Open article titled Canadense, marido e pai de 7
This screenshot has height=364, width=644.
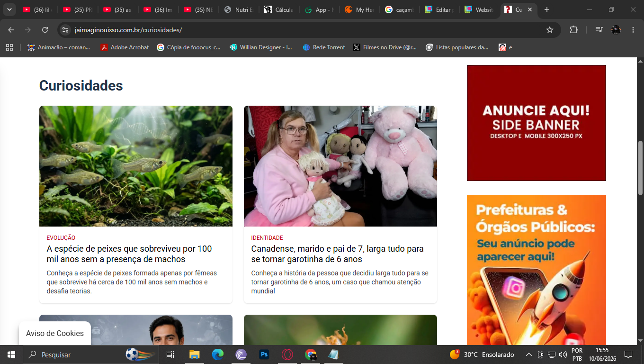[x=337, y=254]
